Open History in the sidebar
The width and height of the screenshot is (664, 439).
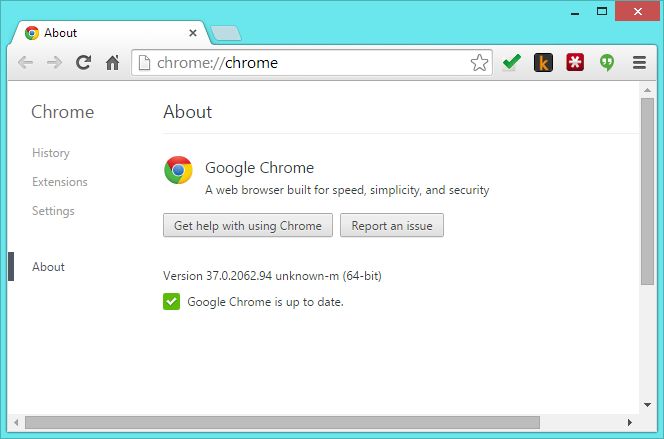click(x=51, y=153)
